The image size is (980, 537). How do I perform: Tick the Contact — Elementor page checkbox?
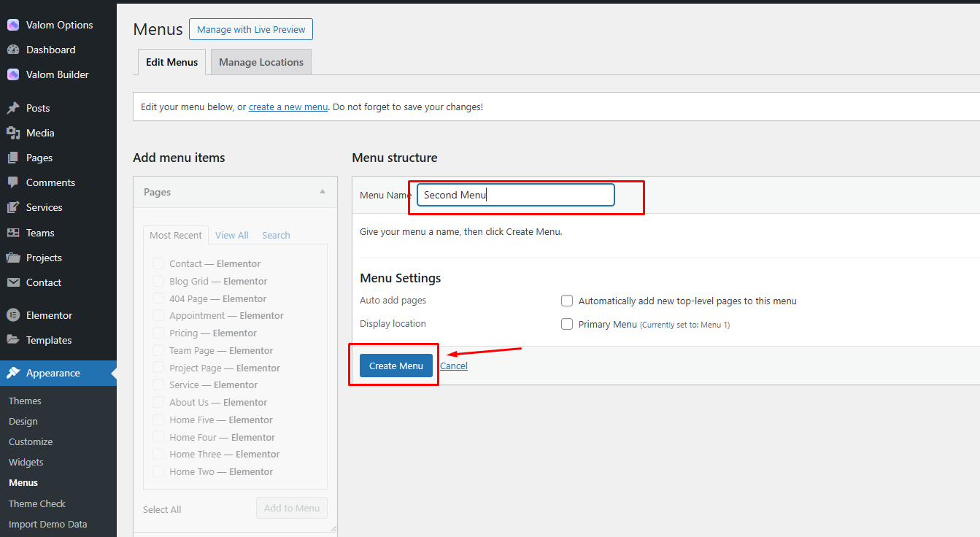click(x=158, y=263)
